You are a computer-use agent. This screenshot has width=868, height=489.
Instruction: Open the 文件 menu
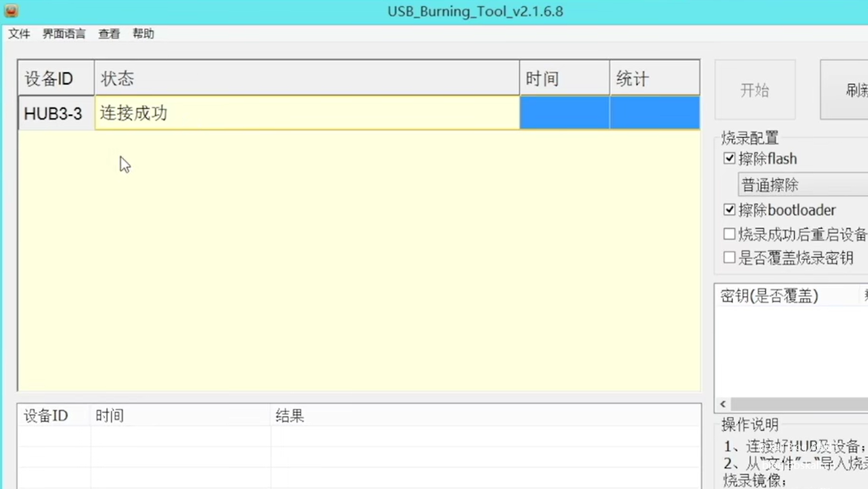pyautogui.click(x=19, y=34)
